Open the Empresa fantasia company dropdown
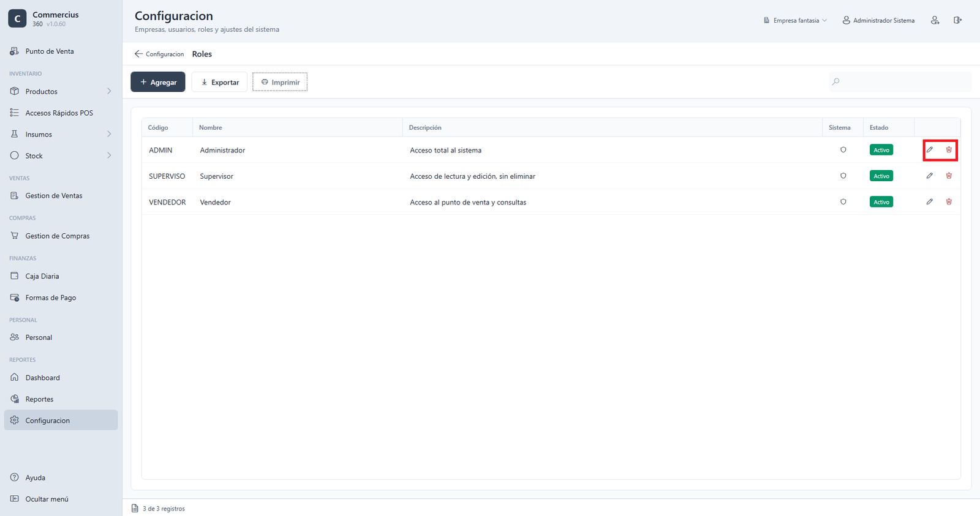Viewport: 980px width, 516px height. 795,20
